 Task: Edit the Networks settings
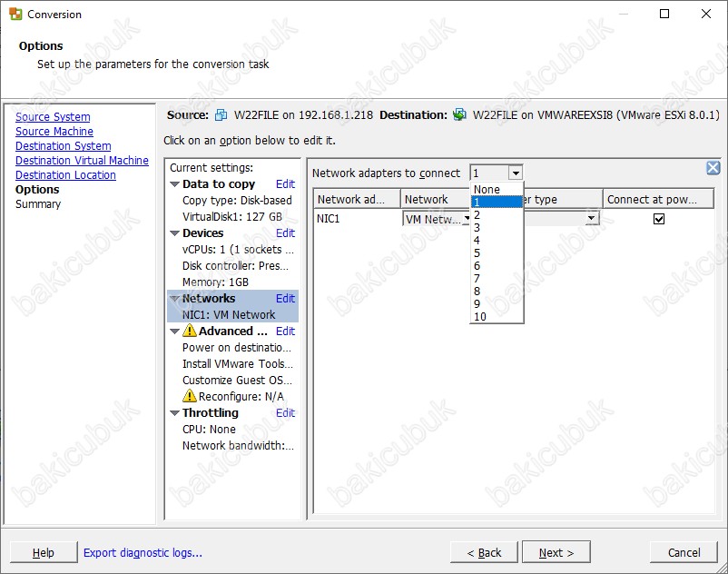[285, 299]
